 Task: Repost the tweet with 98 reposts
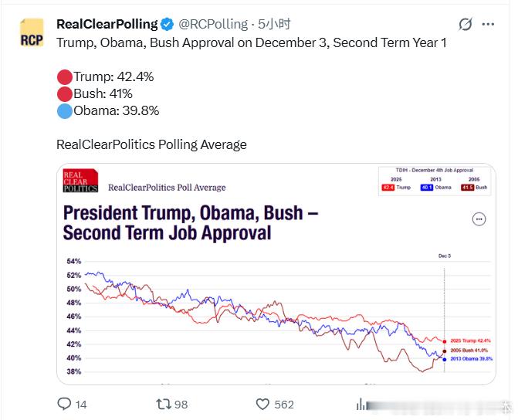point(164,404)
